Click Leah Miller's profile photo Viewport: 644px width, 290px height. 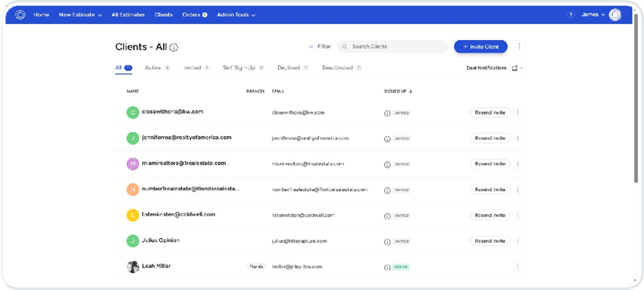pyautogui.click(x=133, y=267)
